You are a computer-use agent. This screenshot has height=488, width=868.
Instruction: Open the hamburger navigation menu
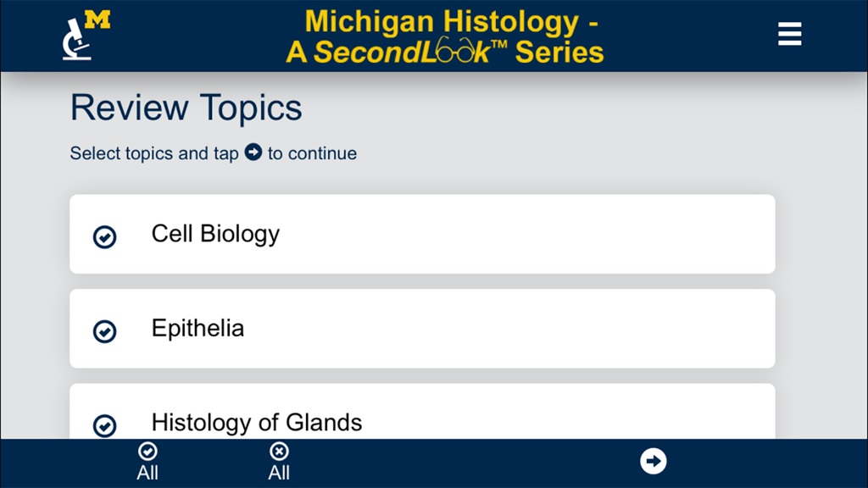point(789,34)
